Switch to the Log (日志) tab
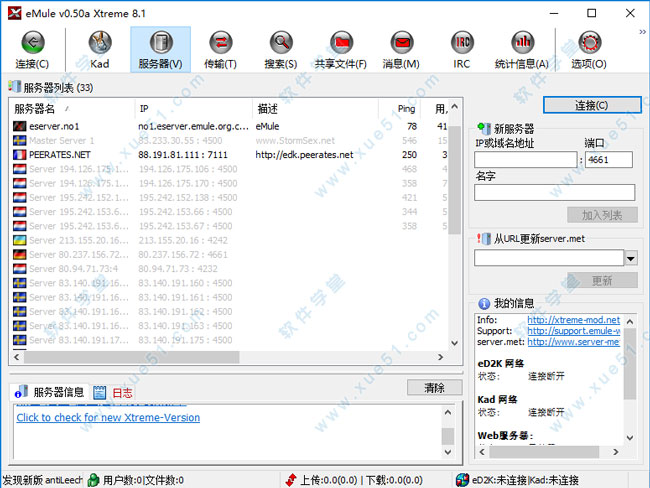The image size is (650, 488). click(x=113, y=393)
